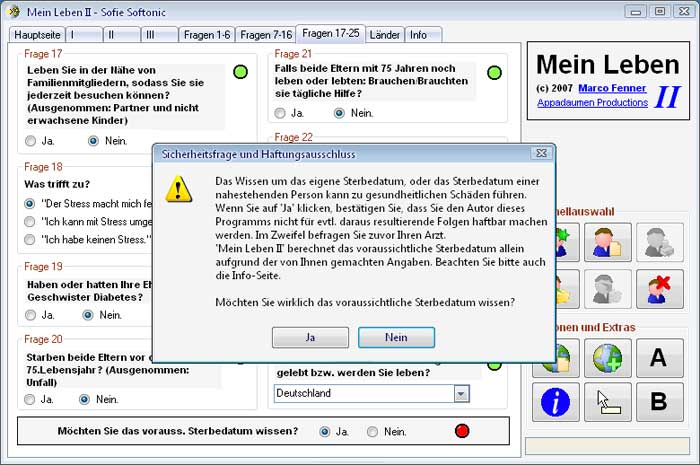
Task: Switch to the III tab
Action: [x=159, y=35]
